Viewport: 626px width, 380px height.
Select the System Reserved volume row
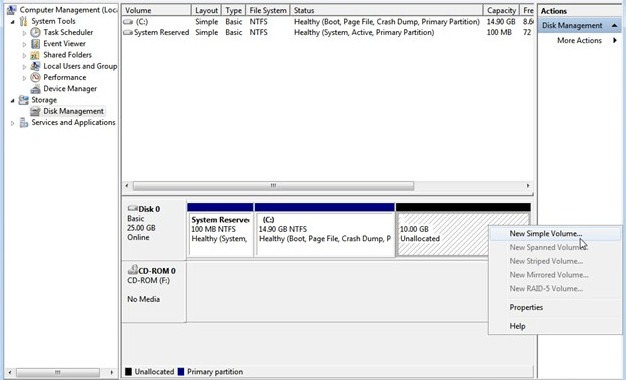click(x=327, y=33)
